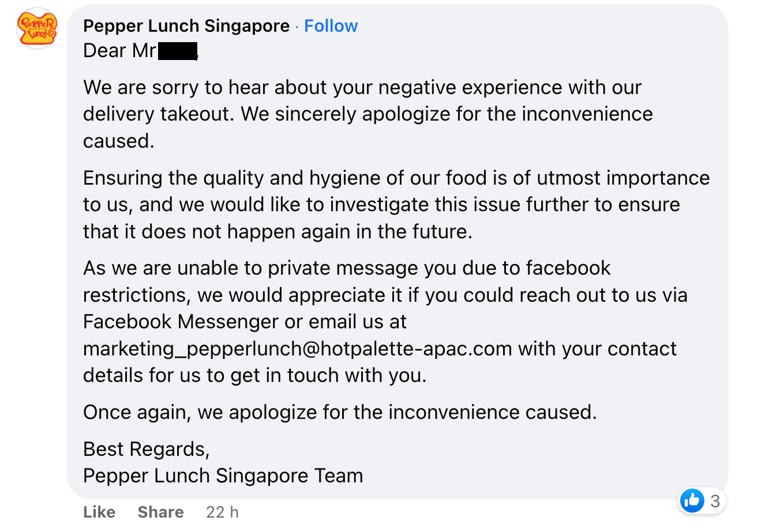Open the Pepper Lunch Singapore page name
Viewport: 780px width, 532px height.
[186, 26]
